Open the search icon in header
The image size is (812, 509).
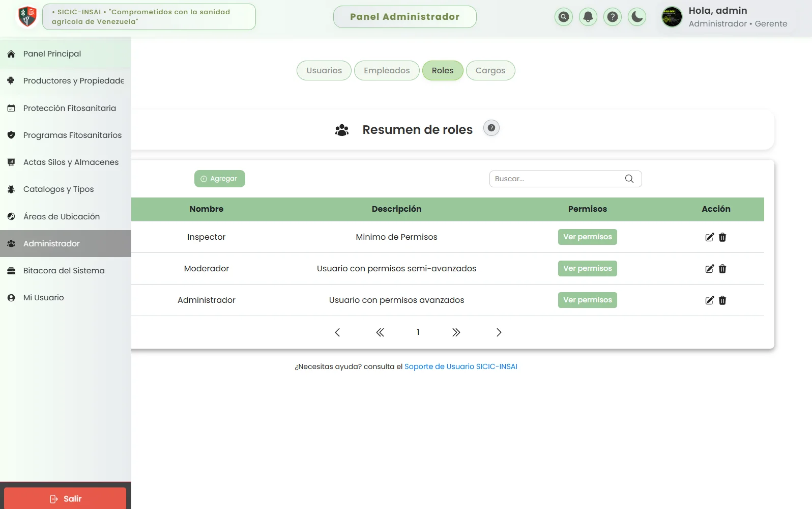pos(564,17)
